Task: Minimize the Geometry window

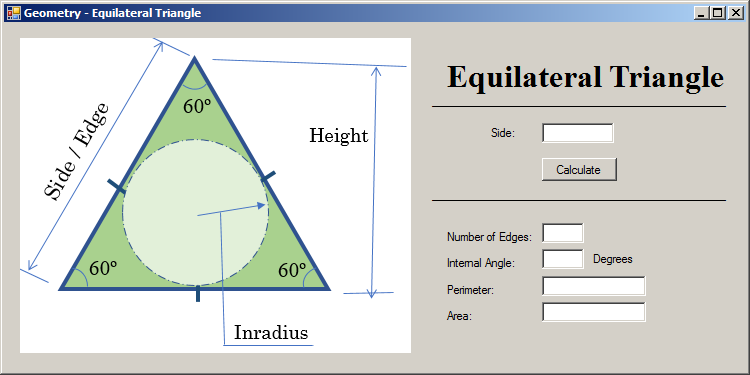Action: [701, 13]
